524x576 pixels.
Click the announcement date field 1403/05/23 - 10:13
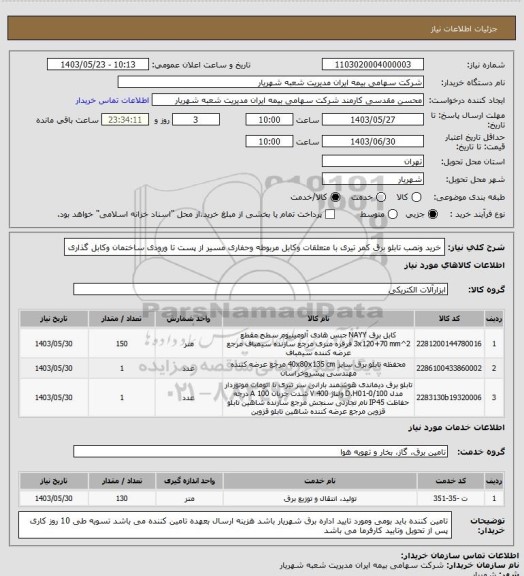(x=98, y=65)
